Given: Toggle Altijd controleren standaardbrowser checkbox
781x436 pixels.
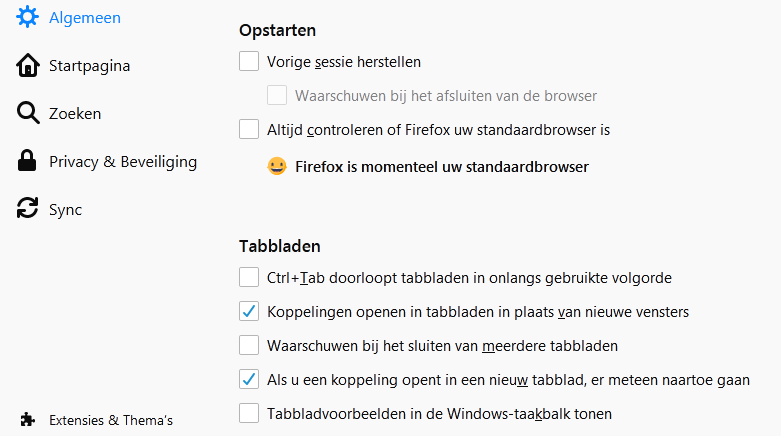Looking at the screenshot, I should tap(249, 129).
